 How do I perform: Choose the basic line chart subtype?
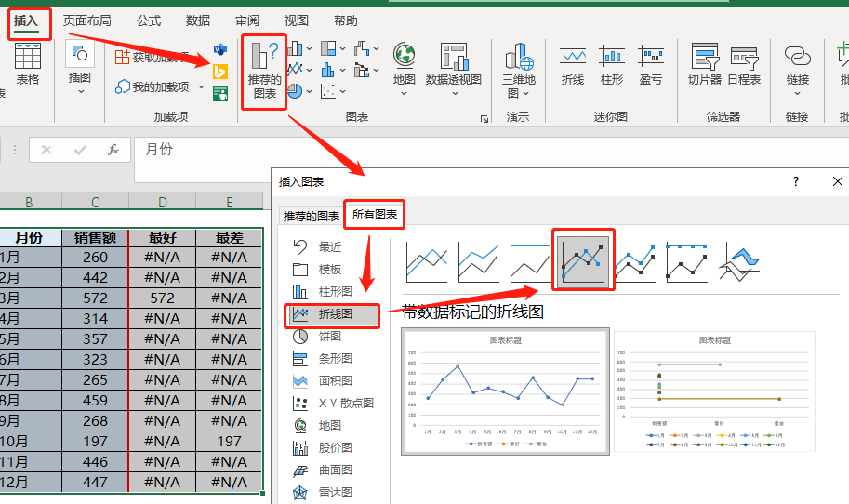[426, 262]
